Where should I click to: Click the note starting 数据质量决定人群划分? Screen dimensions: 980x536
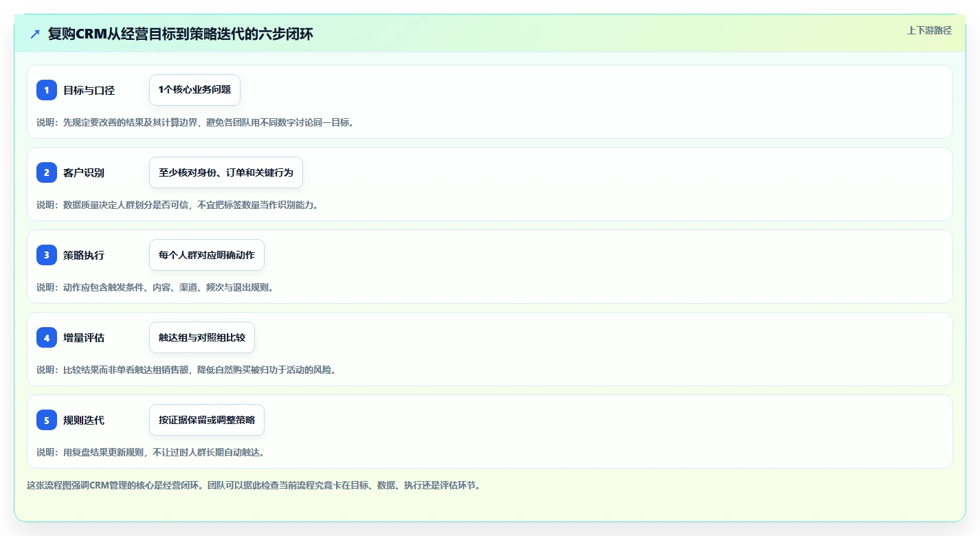click(177, 205)
